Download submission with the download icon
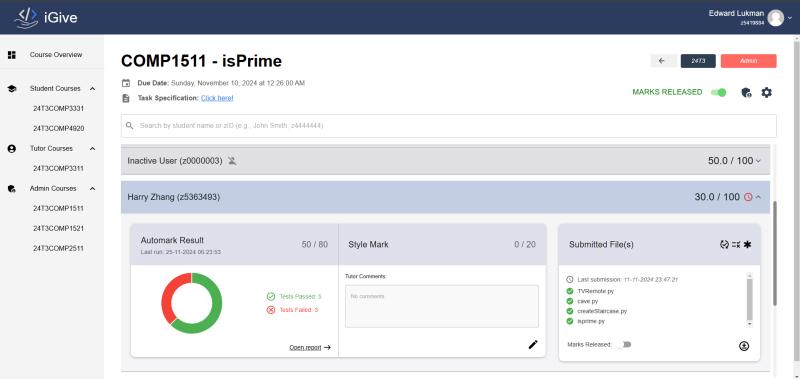This screenshot has height=379, width=800. pyautogui.click(x=744, y=346)
